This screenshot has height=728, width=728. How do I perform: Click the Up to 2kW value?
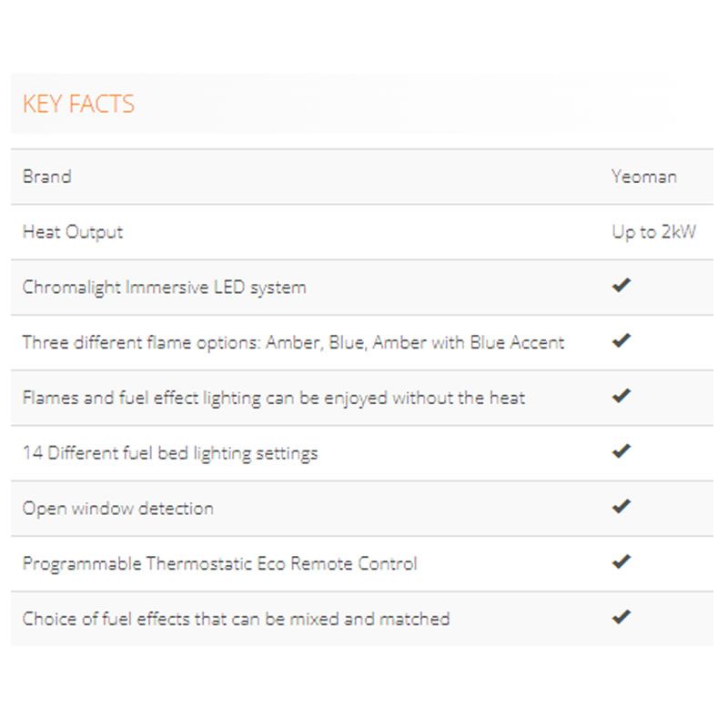point(653,232)
